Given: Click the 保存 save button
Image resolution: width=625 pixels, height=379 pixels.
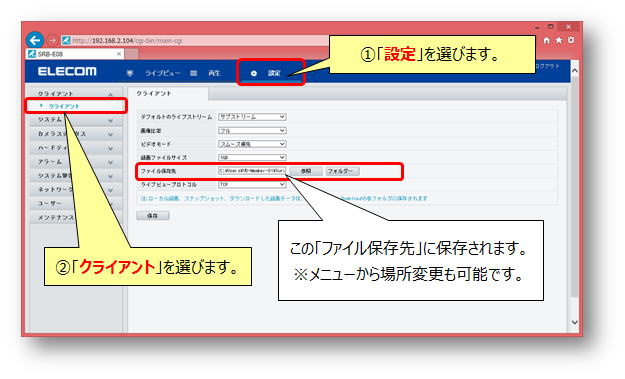Looking at the screenshot, I should (x=153, y=216).
